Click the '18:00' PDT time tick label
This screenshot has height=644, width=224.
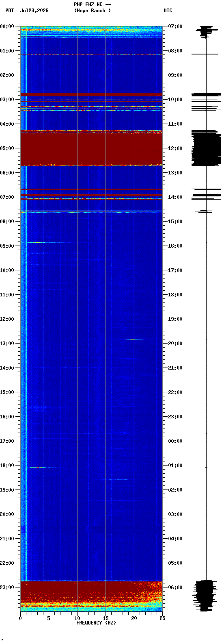click(x=7, y=466)
